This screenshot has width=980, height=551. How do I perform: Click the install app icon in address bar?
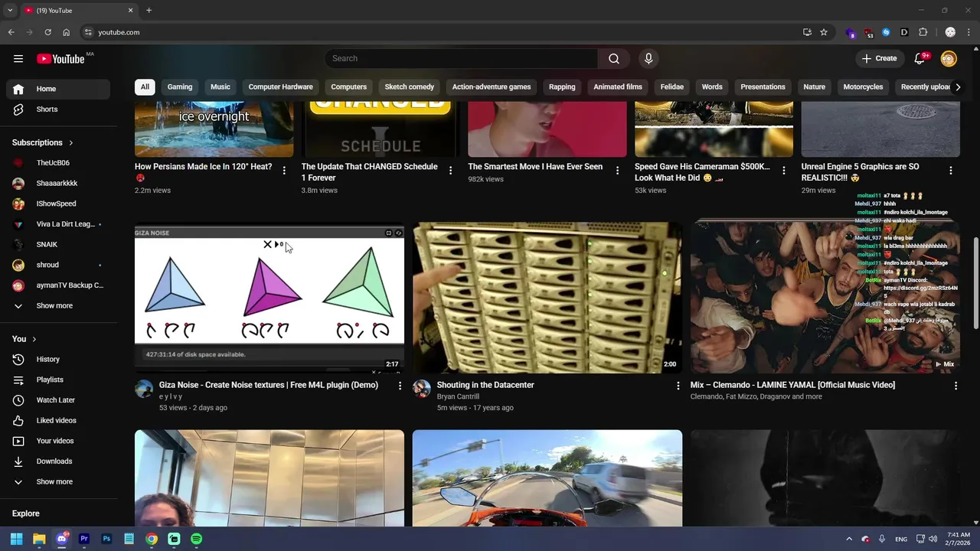807,32
